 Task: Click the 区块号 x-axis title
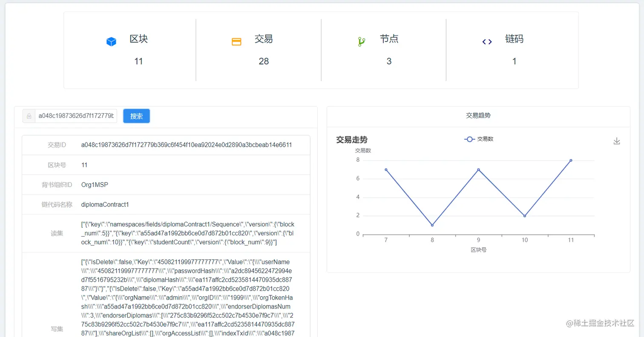coord(478,250)
